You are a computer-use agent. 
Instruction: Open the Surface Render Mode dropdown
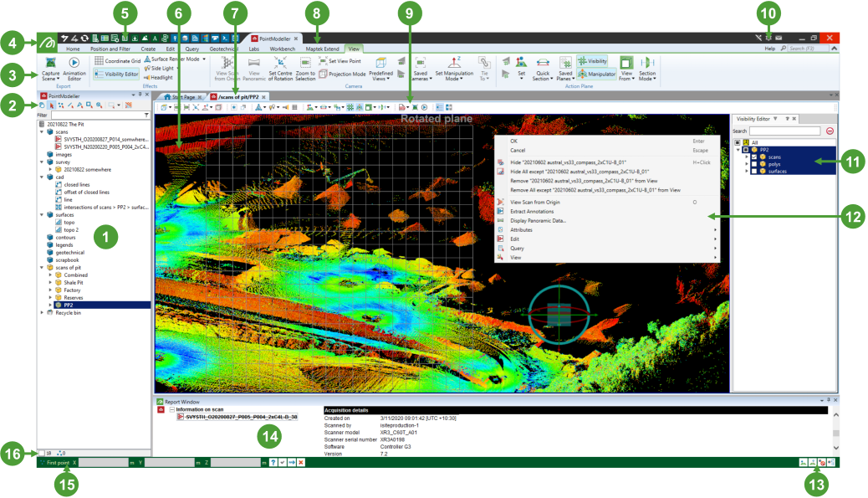(x=202, y=59)
